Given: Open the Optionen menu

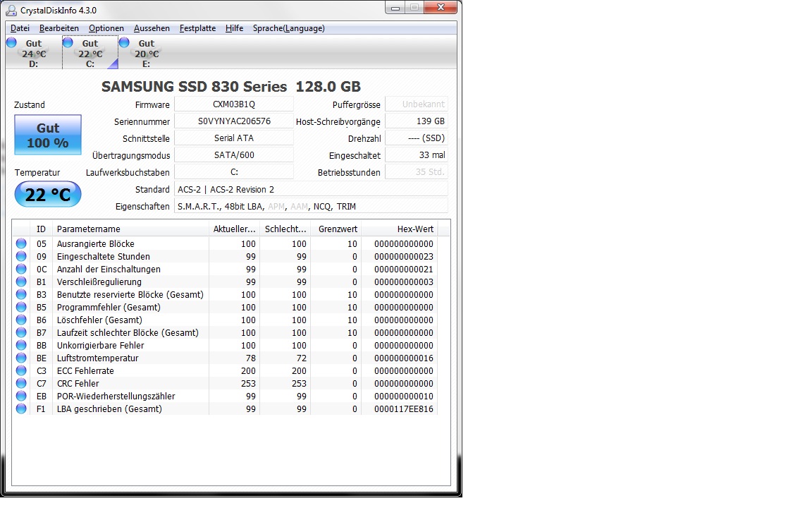Looking at the screenshot, I should click(x=106, y=28).
